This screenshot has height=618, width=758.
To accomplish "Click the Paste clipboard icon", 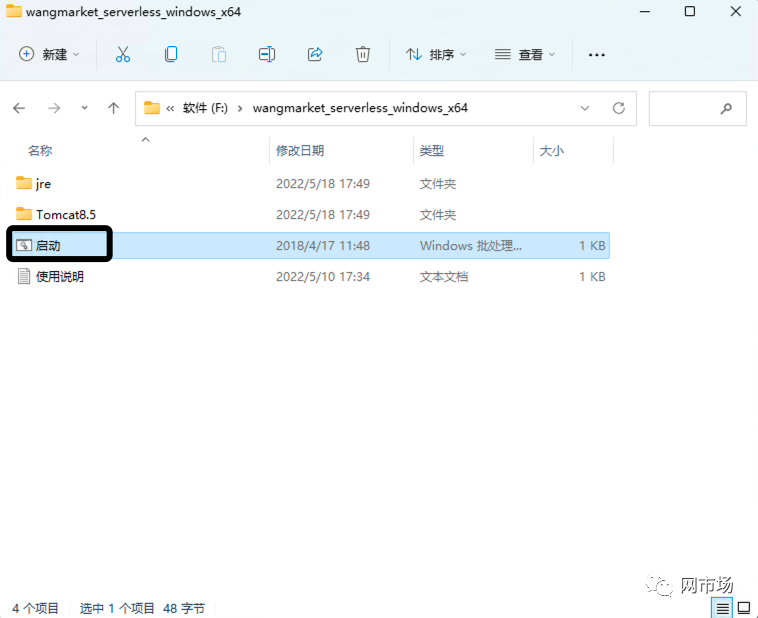I will click(x=219, y=54).
